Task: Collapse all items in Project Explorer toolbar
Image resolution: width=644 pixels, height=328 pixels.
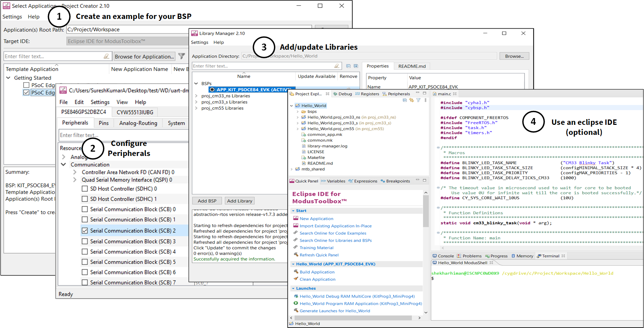Action: point(405,100)
